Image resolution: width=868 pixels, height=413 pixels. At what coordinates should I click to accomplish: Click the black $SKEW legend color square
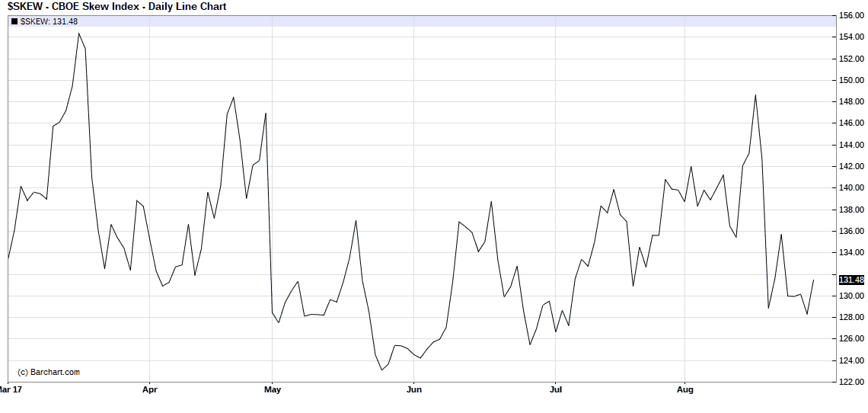(14, 21)
